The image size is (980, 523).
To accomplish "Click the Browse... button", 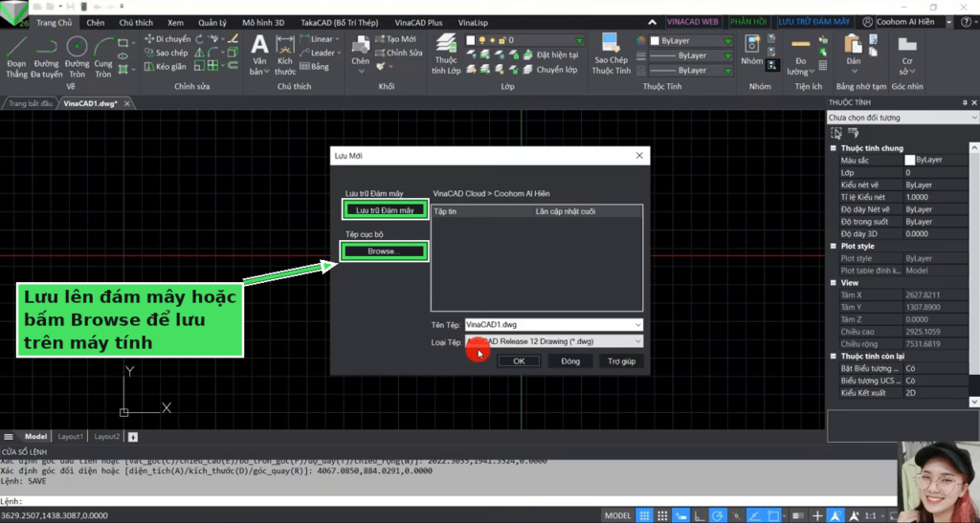I will (385, 251).
